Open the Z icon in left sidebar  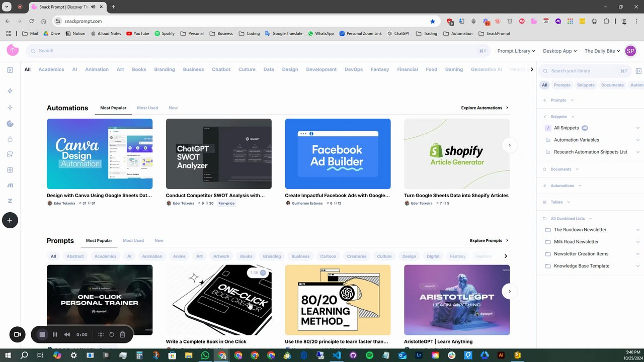point(10,201)
